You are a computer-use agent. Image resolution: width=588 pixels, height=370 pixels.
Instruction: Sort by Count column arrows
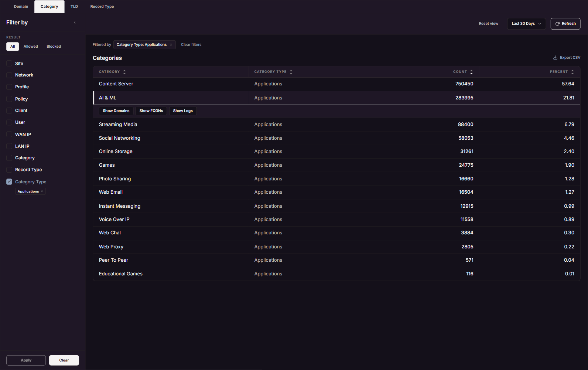pyautogui.click(x=471, y=72)
